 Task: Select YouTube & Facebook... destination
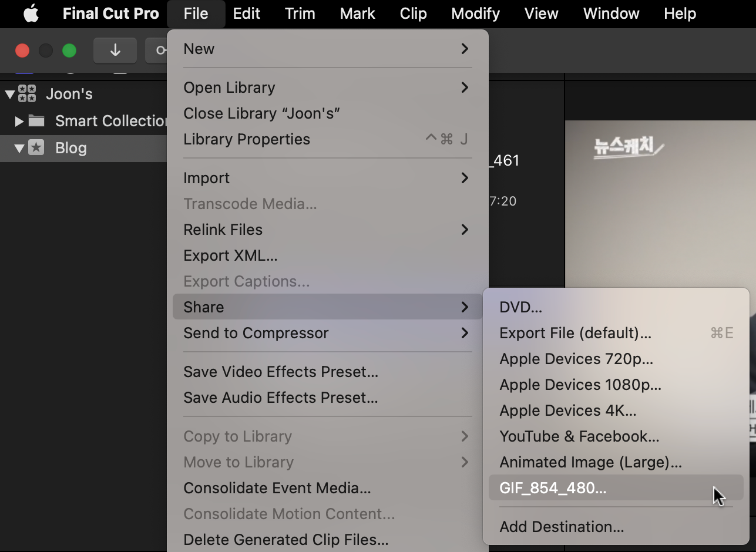(616, 436)
